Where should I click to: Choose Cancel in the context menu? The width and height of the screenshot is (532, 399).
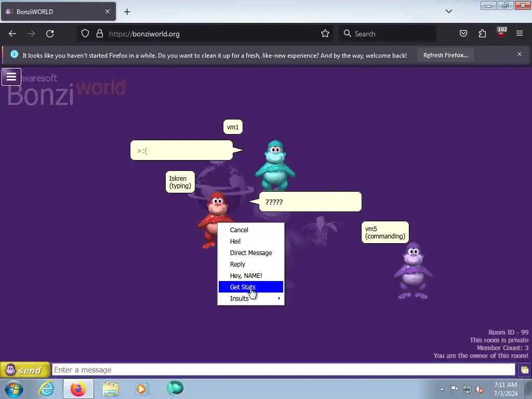coord(251,230)
